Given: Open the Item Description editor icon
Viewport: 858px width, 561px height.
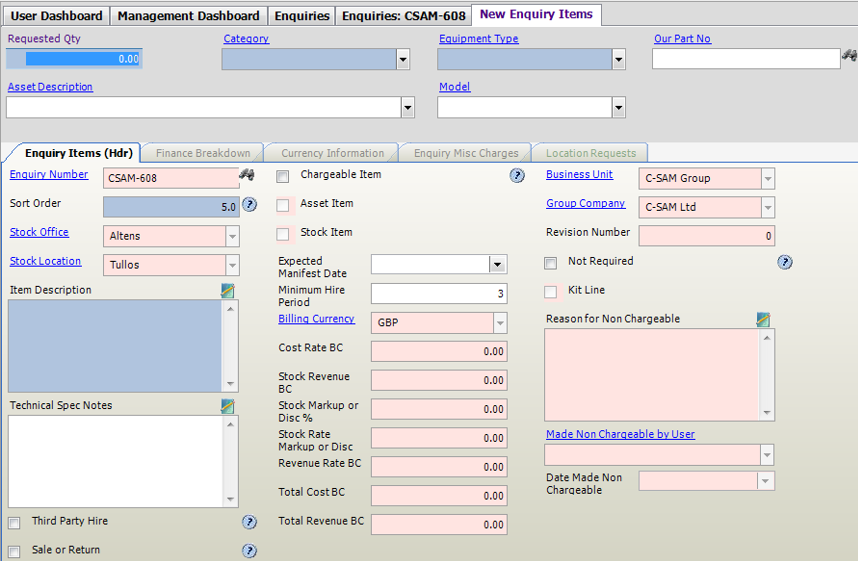Looking at the screenshot, I should coord(228,291).
